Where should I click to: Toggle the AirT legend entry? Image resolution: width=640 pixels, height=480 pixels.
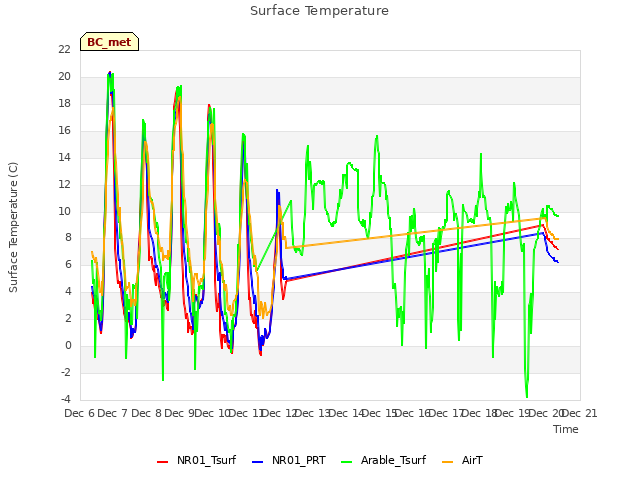pos(462,460)
